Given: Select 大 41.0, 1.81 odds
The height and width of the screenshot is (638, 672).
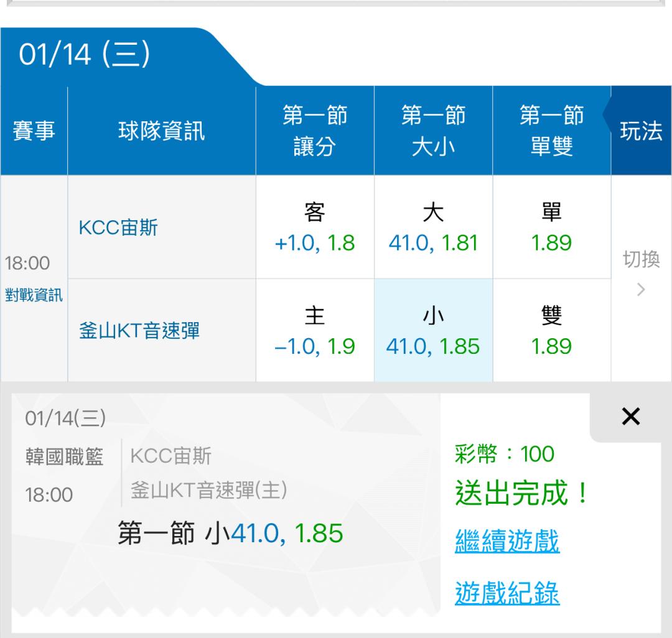Looking at the screenshot, I should point(433,228).
